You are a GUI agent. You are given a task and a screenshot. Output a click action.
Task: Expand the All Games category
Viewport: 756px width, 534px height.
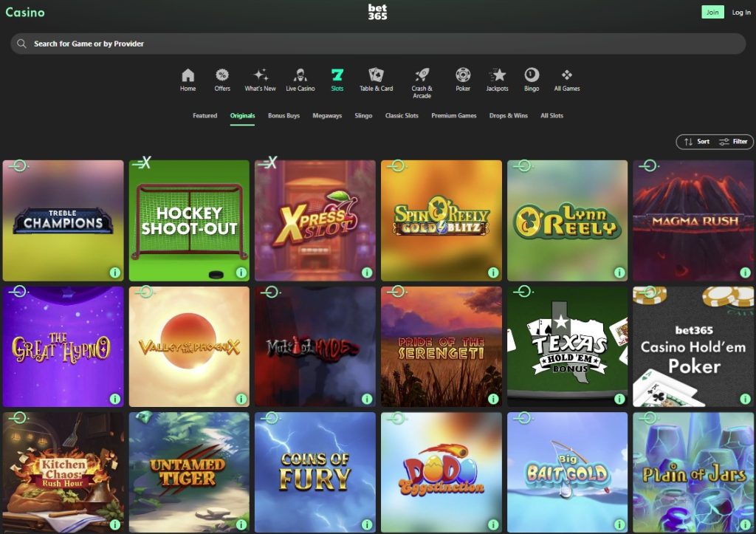566,76
